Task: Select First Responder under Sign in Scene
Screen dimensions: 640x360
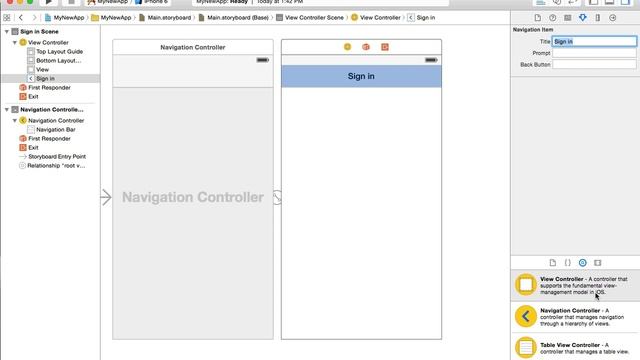Action: (x=45, y=87)
